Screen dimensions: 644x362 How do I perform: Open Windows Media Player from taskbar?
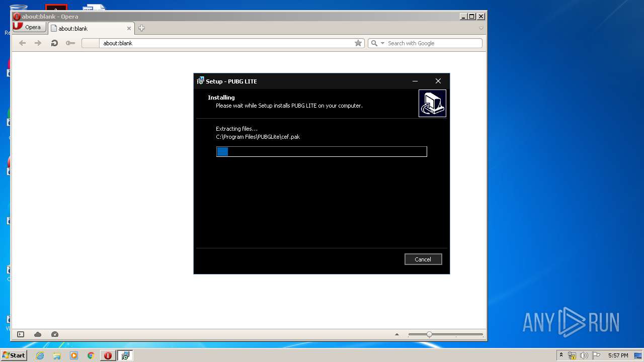click(x=74, y=355)
